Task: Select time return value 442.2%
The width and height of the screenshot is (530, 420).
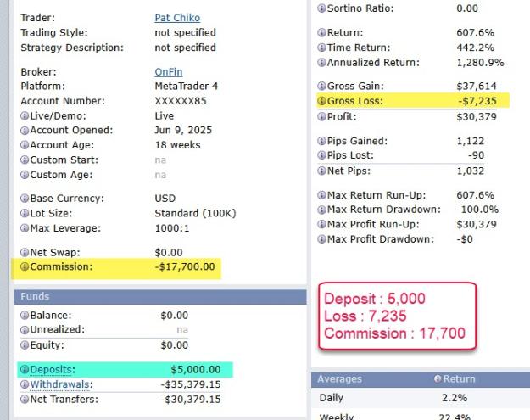Action: pos(475,48)
